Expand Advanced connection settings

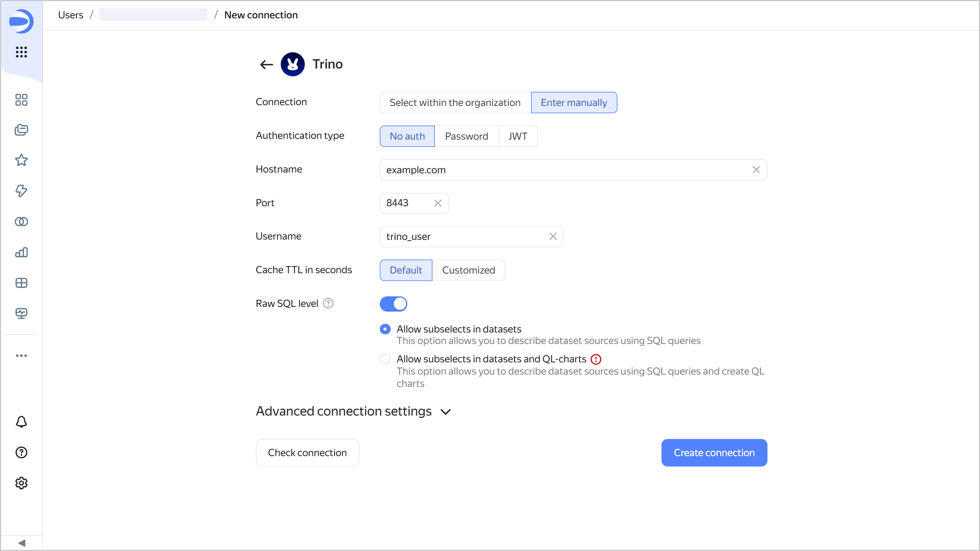pos(353,411)
